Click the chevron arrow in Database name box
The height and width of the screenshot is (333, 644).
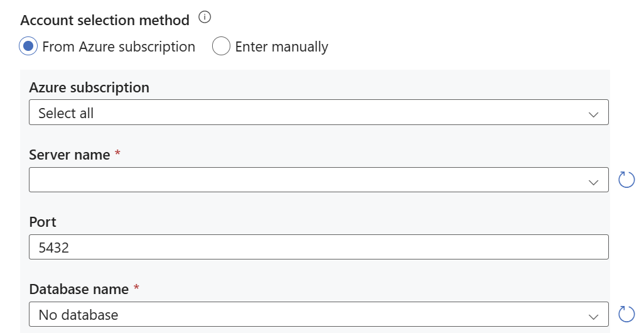click(x=593, y=315)
